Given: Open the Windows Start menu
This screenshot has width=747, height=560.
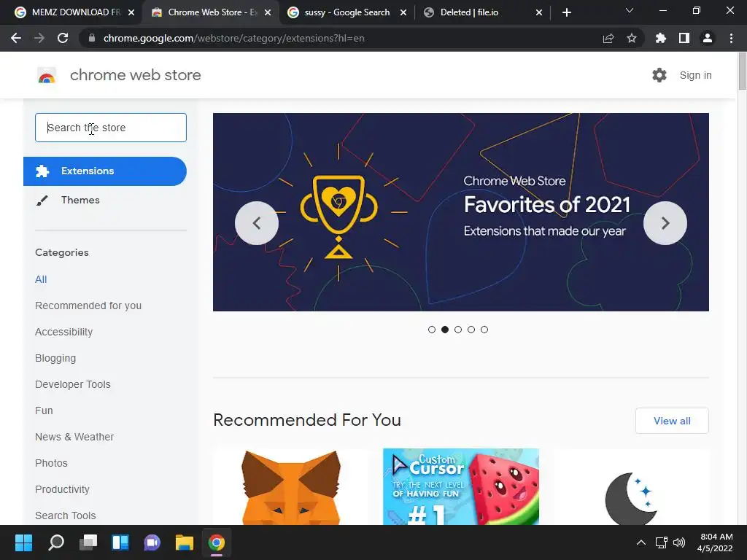Looking at the screenshot, I should pos(23,542).
